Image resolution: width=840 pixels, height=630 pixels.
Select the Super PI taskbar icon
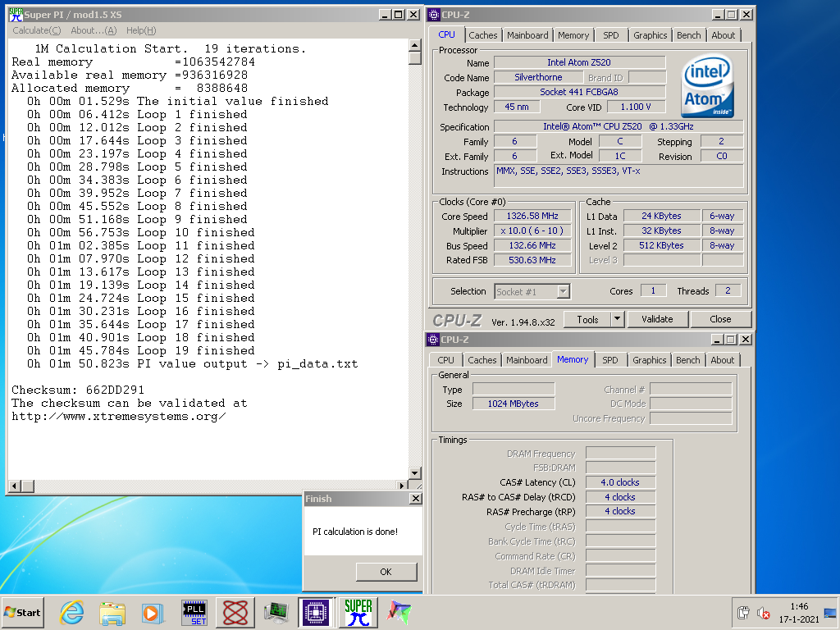click(x=358, y=613)
